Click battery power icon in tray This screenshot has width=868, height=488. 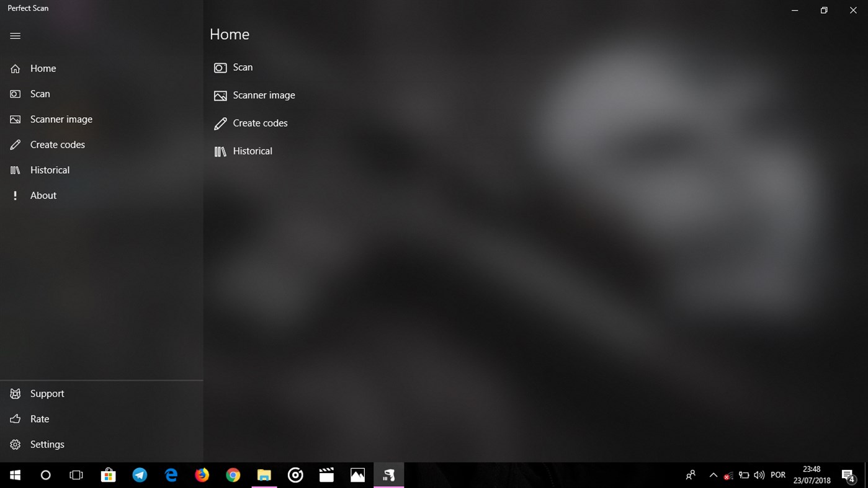(x=744, y=475)
